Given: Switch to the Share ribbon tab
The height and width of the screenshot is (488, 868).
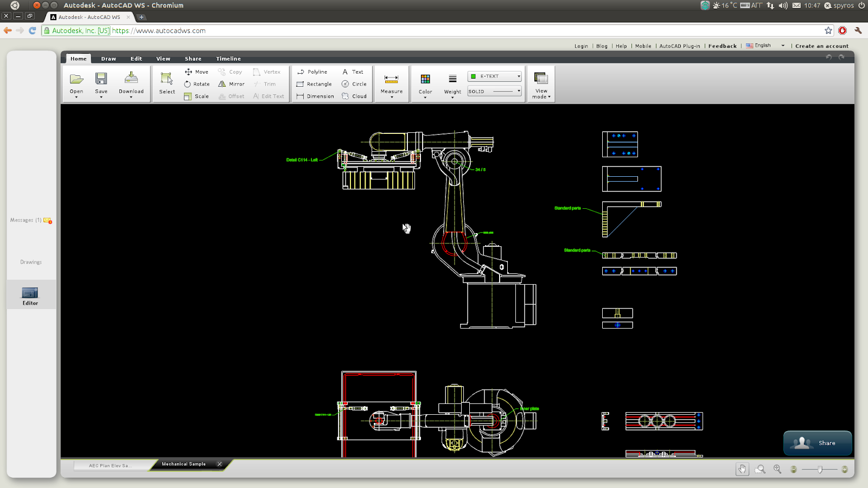Looking at the screenshot, I should click(193, 59).
